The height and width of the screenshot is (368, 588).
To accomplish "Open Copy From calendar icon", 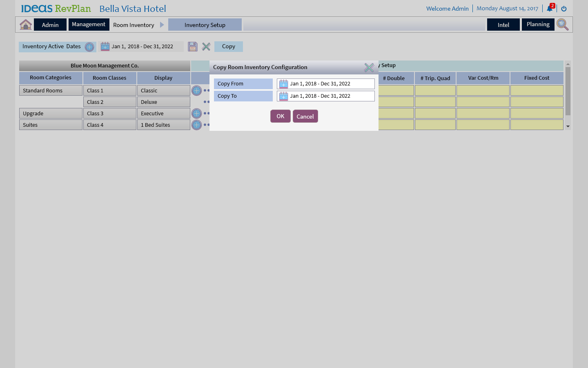I will tap(283, 84).
